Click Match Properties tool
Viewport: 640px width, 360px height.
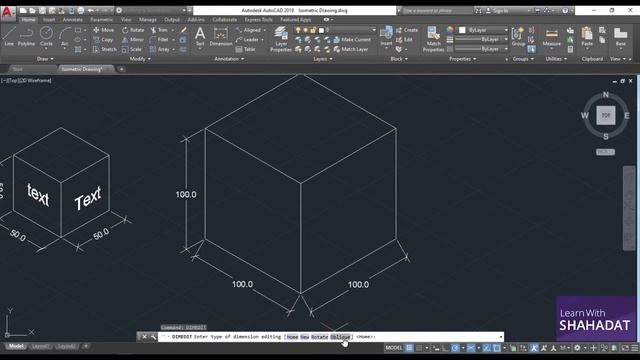tap(433, 39)
